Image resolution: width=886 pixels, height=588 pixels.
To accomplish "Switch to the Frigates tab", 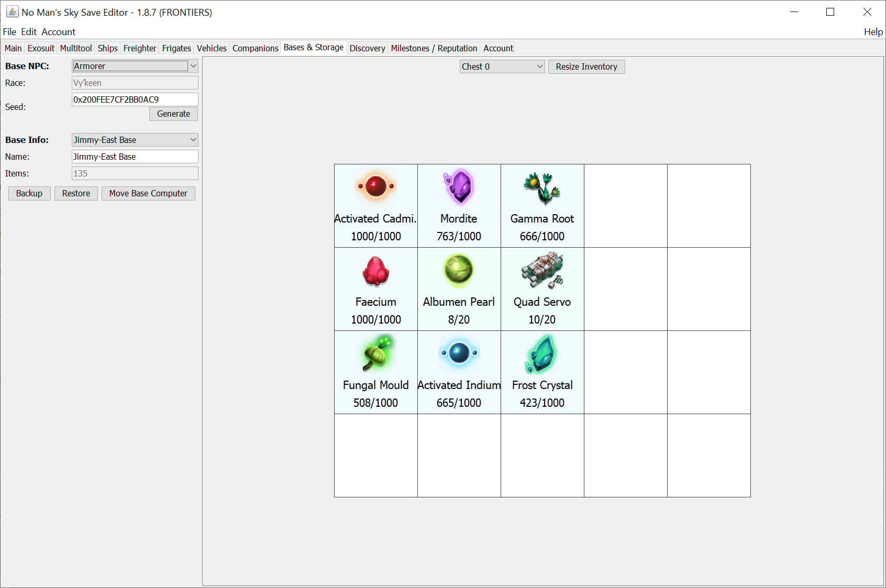I will coord(176,48).
